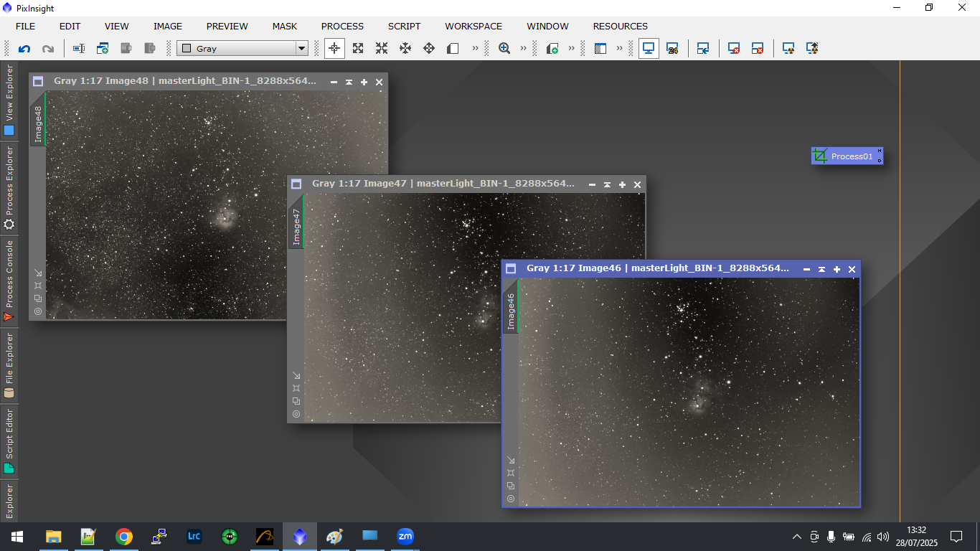Open the WORKSPACE menu

(473, 26)
